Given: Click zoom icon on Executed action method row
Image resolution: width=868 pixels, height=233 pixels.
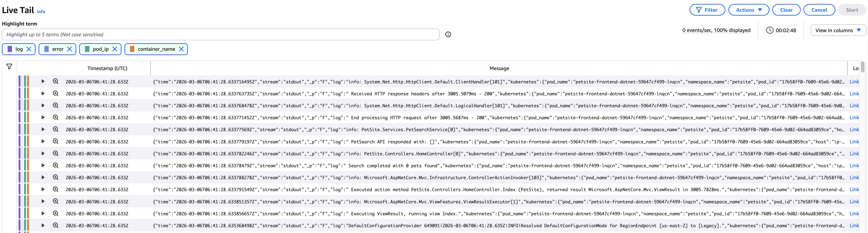Looking at the screenshot, I should coord(56,189).
